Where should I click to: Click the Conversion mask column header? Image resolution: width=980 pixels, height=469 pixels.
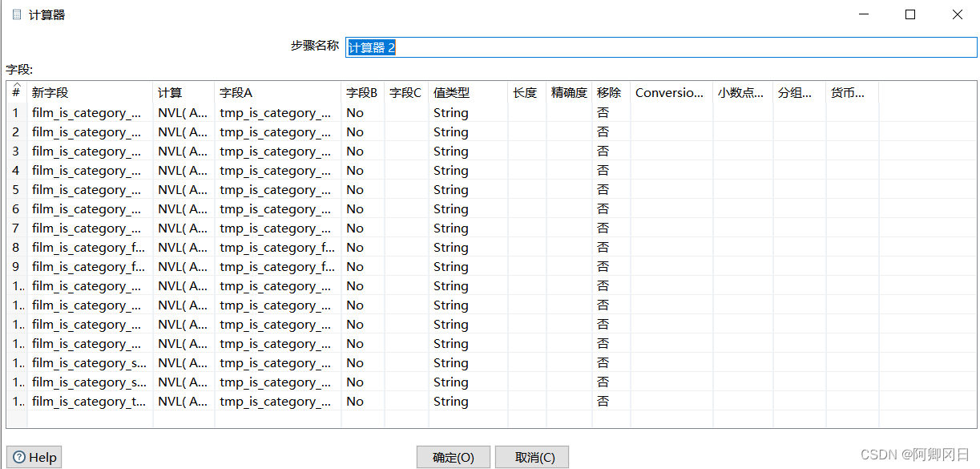coord(671,93)
